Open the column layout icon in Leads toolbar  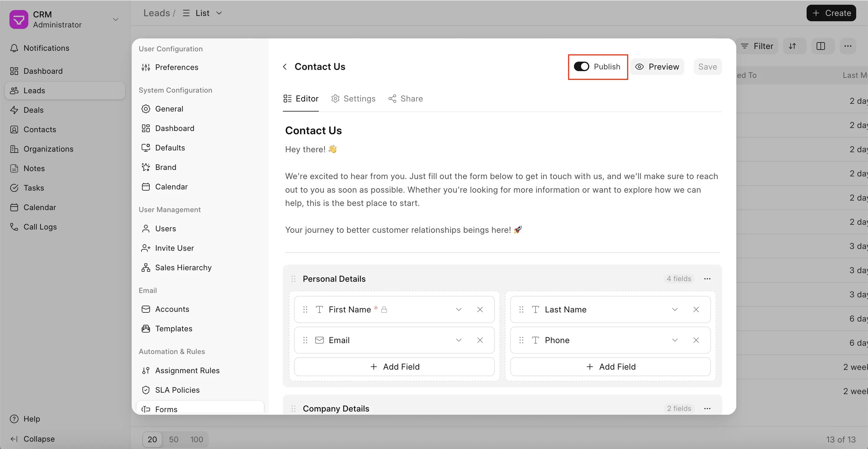[x=821, y=46]
